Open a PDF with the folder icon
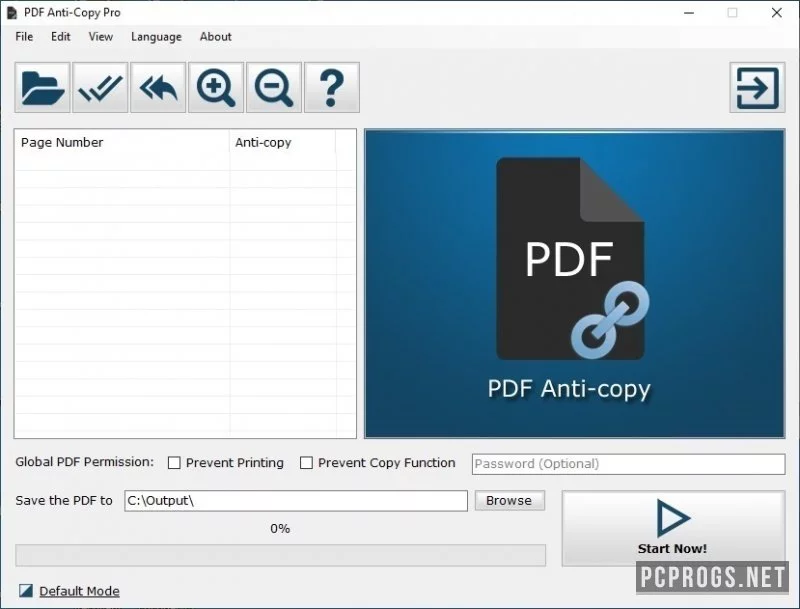This screenshot has width=800, height=609. point(42,88)
